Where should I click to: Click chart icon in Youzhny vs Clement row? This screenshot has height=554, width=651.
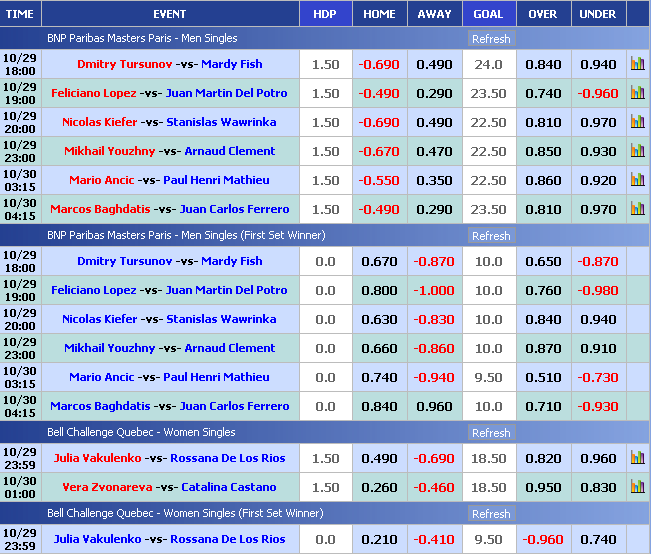point(637,151)
